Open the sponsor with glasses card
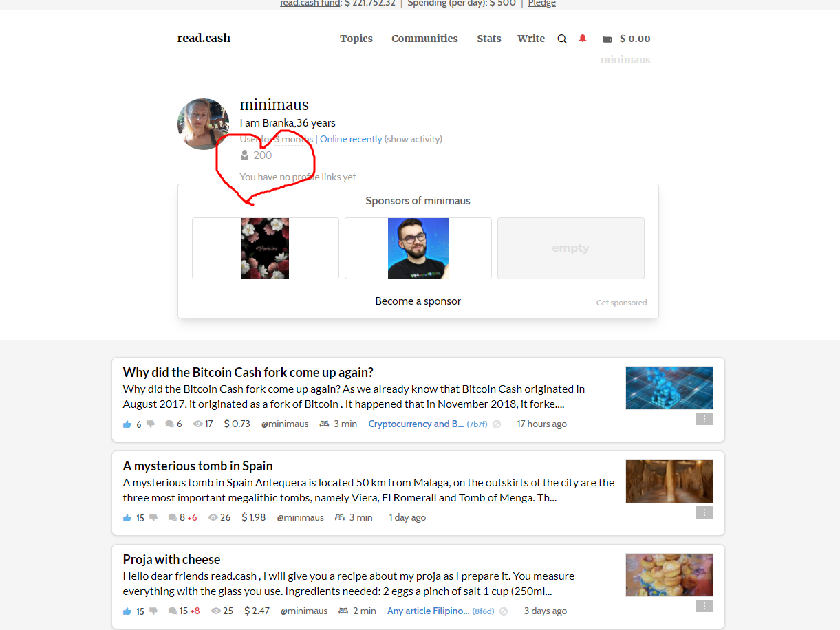 418,248
